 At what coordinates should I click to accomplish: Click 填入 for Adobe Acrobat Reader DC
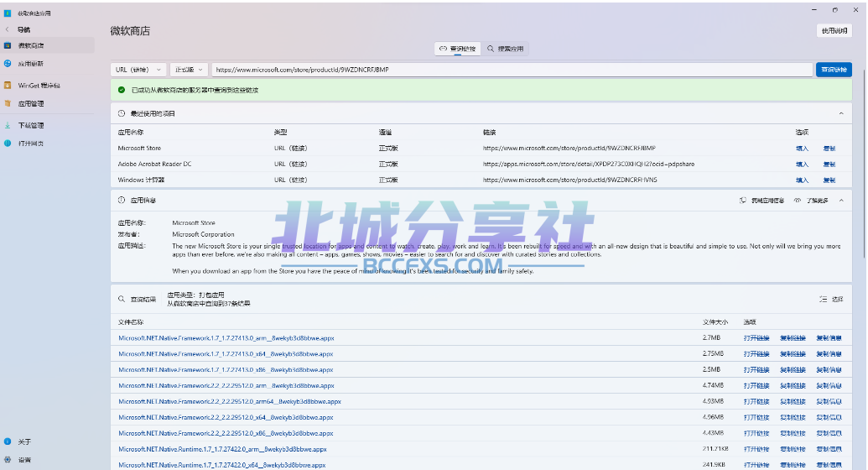coord(802,164)
